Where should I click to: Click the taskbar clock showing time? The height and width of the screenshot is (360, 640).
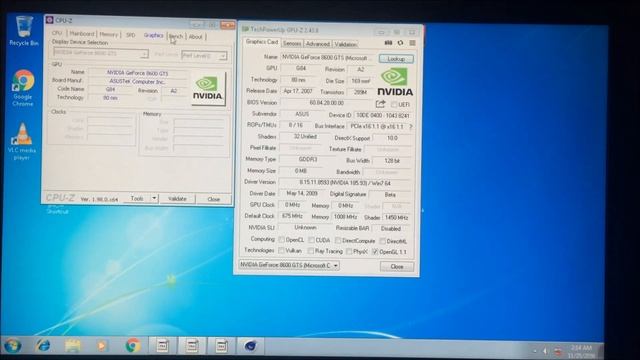(581, 351)
